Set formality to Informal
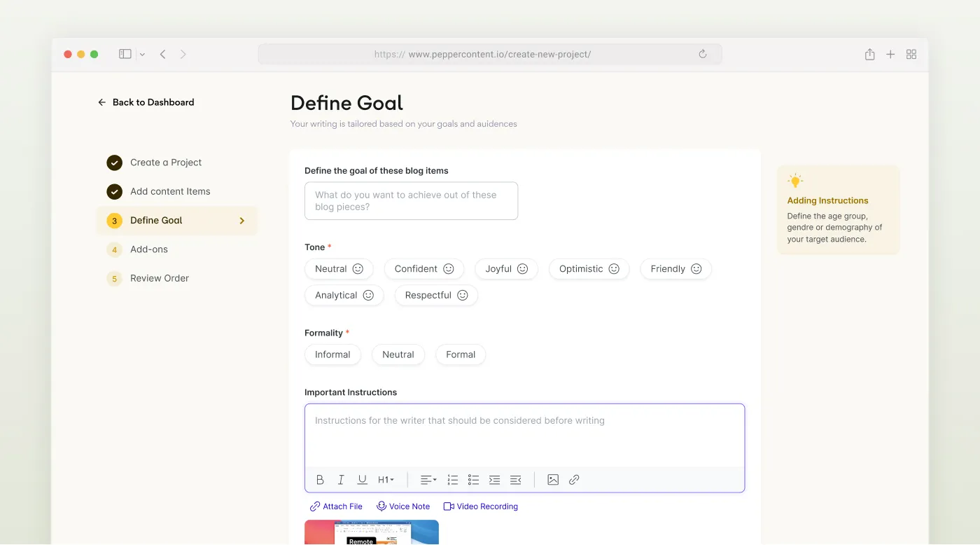The width and height of the screenshot is (980, 545). point(332,355)
